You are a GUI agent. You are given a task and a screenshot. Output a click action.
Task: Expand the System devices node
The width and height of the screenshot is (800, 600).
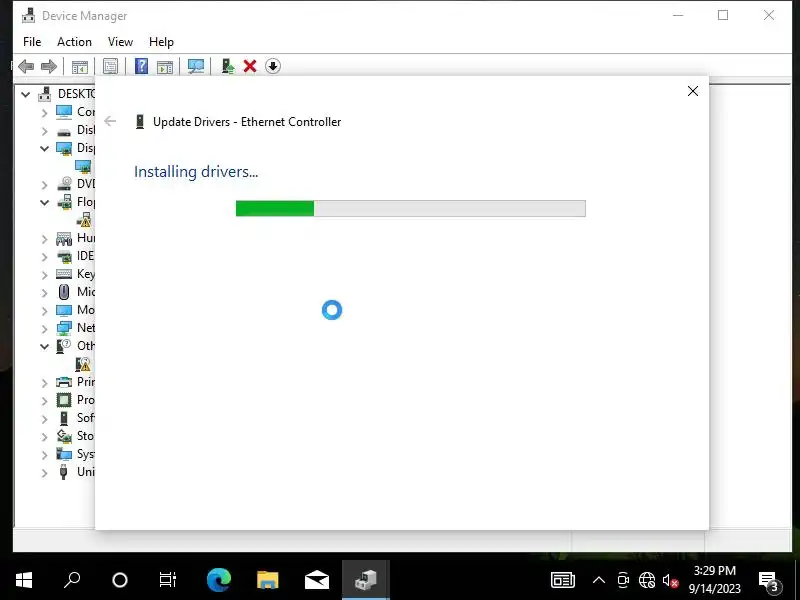tap(44, 455)
